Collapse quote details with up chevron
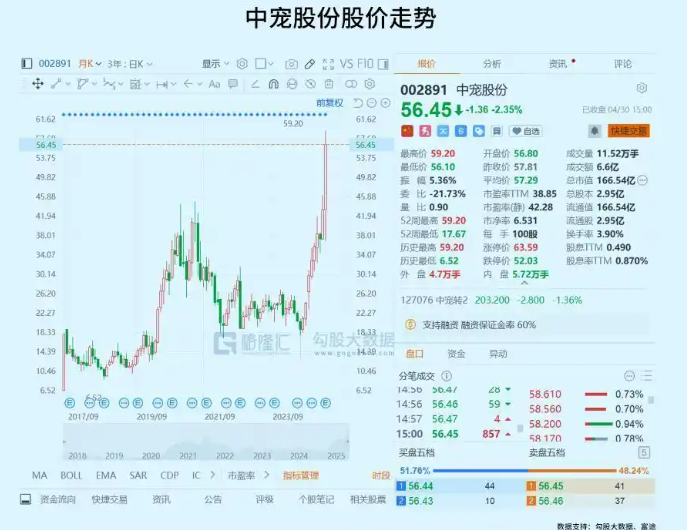 click(524, 283)
